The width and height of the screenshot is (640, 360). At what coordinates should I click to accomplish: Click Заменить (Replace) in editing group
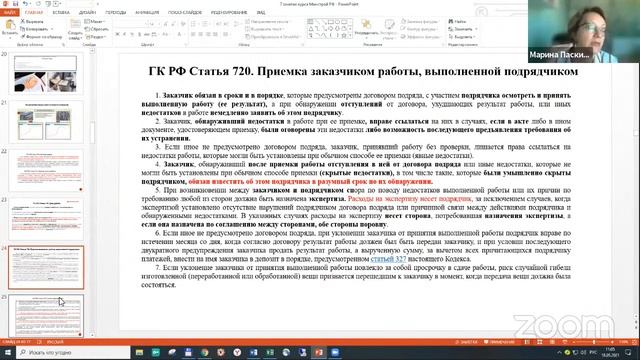462,29
